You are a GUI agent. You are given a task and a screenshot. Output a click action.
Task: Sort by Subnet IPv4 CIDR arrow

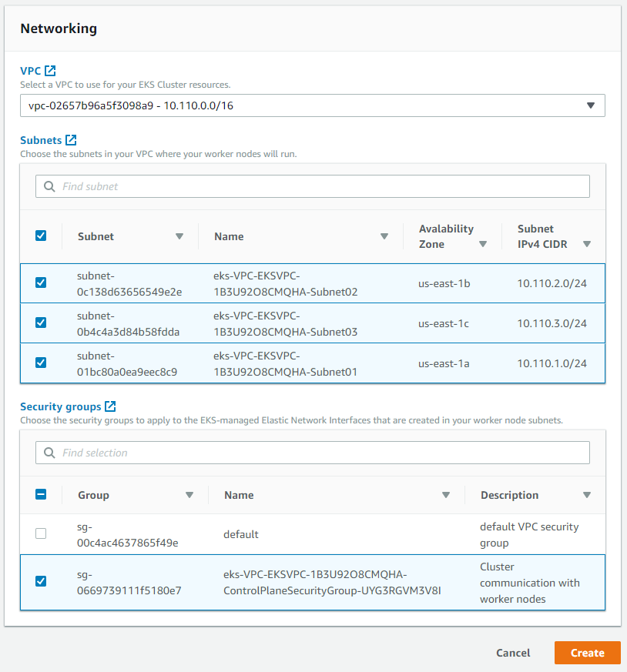pos(587,244)
